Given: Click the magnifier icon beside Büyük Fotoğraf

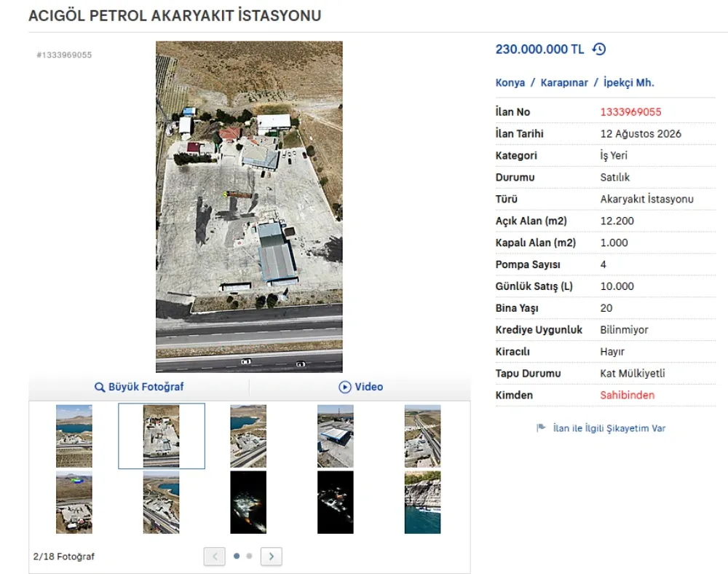Looking at the screenshot, I should click(x=99, y=387).
